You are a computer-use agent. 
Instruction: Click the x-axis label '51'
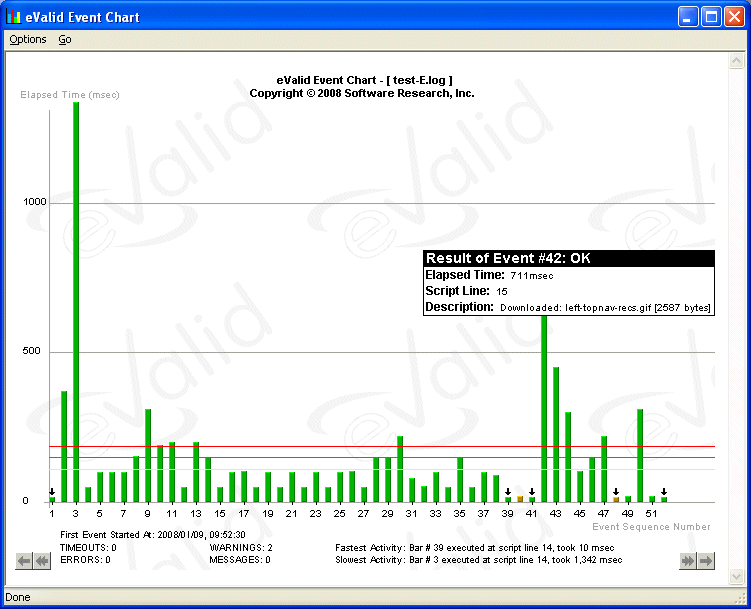point(651,514)
